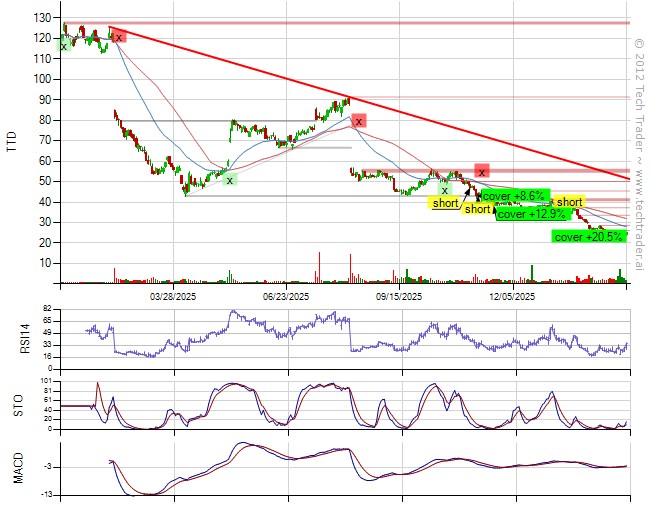The width and height of the screenshot is (657, 514).
Task: Select the 101 value on the STO scale
Action: pyautogui.click(x=46, y=381)
